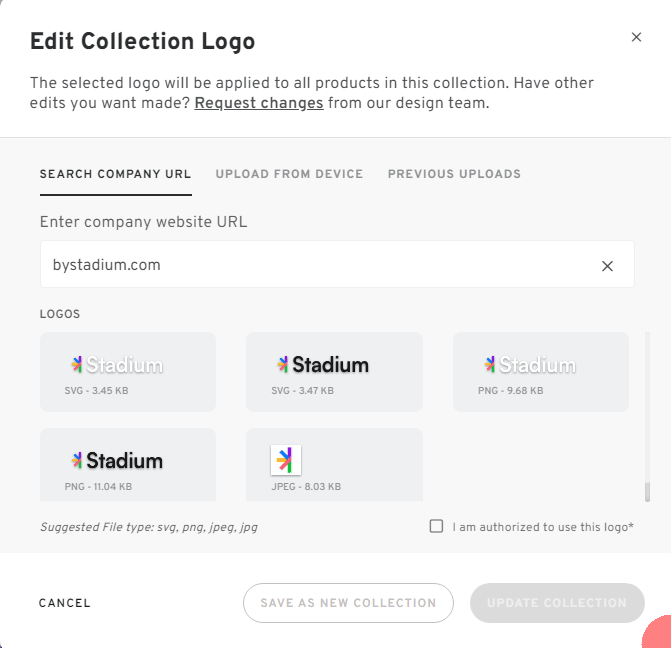Click Save As New Collection button

coord(348,603)
